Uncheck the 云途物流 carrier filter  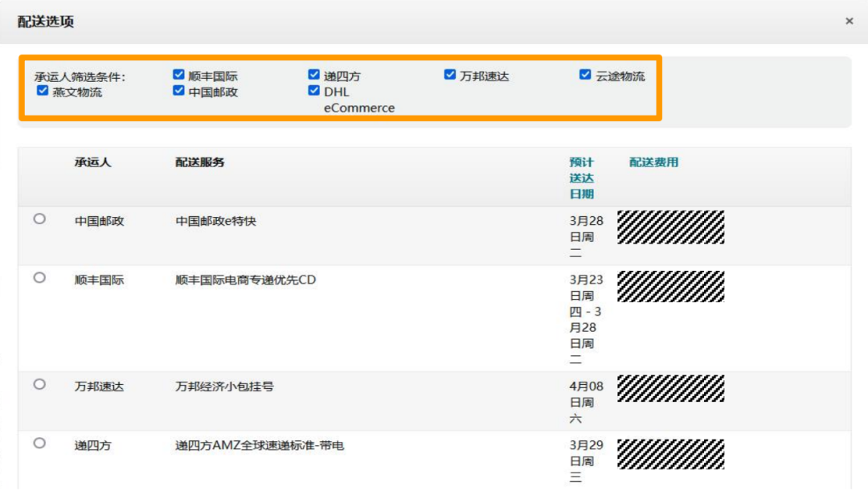[583, 75]
